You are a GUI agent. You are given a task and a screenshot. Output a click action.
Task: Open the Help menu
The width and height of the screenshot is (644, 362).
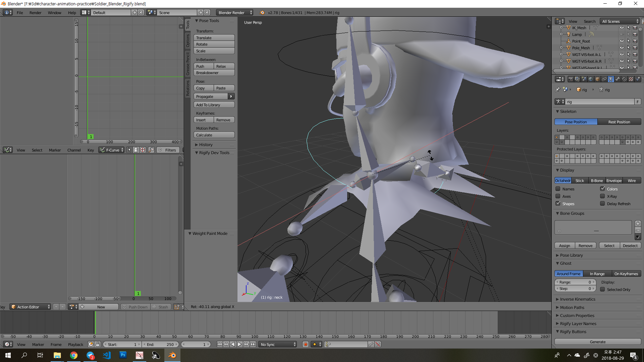coord(72,12)
